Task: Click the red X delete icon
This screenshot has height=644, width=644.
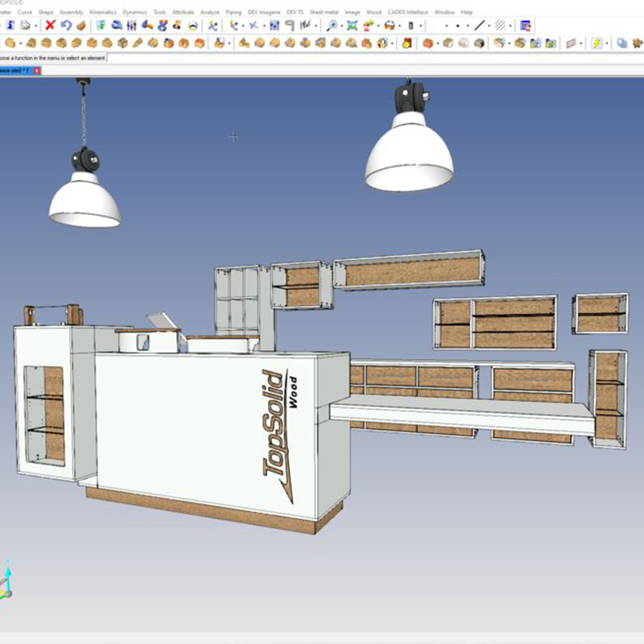Action: coord(50,26)
